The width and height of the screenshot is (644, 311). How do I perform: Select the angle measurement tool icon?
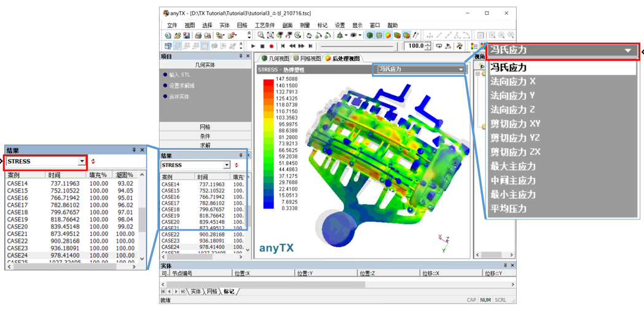point(457,35)
